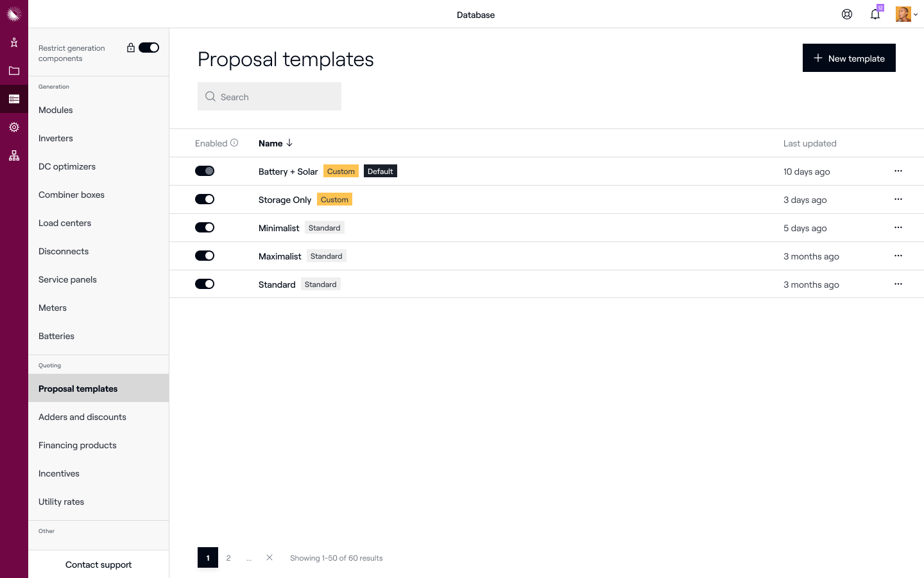The image size is (924, 578).
Task: Click the app logo in top-left corner
Action: (14, 14)
